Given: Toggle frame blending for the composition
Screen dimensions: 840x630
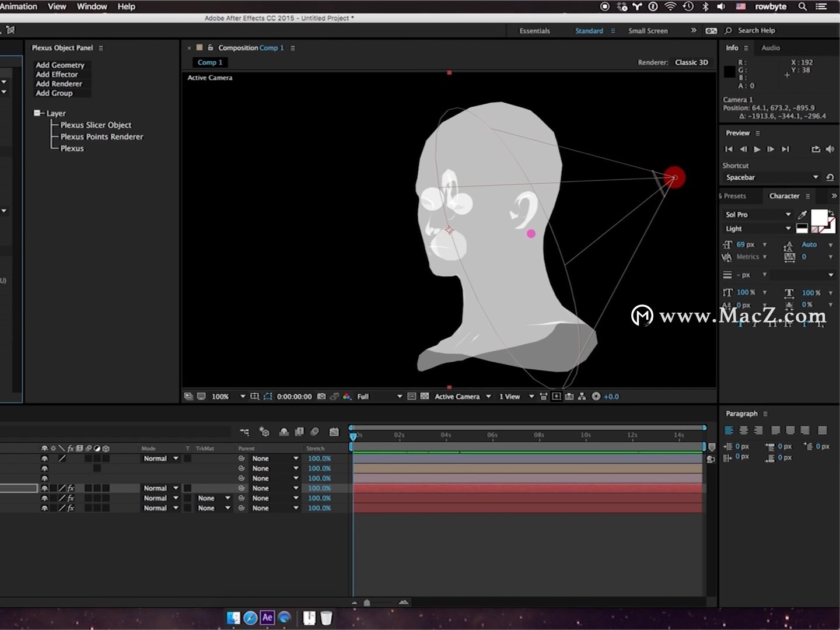Looking at the screenshot, I should (x=299, y=432).
